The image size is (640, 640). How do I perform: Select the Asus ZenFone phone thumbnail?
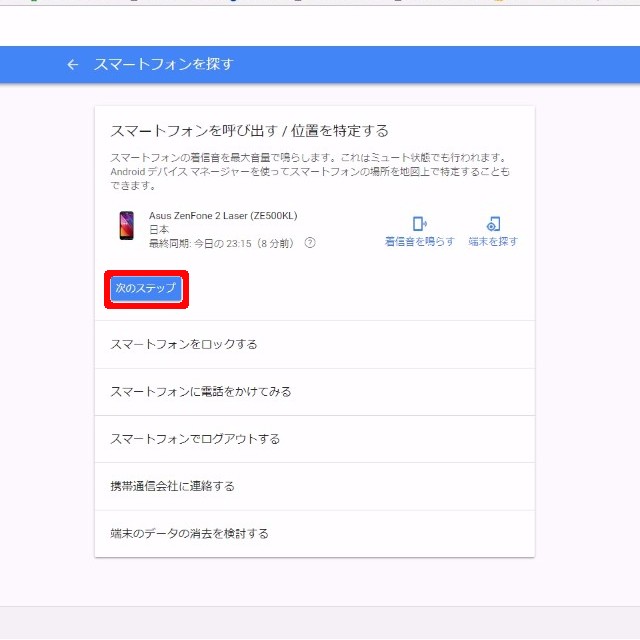point(127,225)
